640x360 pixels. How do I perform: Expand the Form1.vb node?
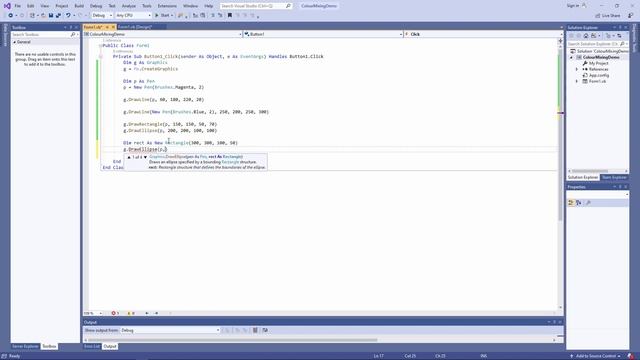[577, 81]
